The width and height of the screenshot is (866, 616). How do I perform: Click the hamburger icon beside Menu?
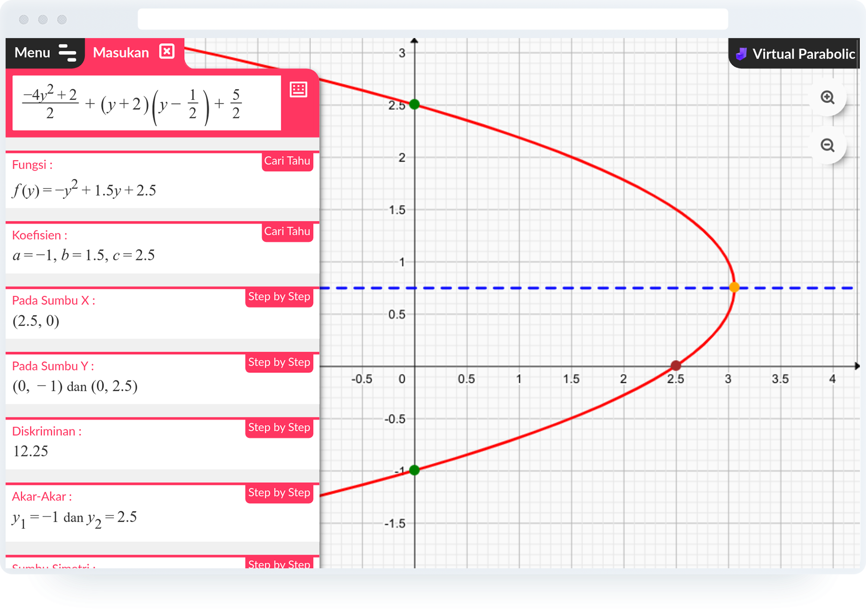[66, 52]
